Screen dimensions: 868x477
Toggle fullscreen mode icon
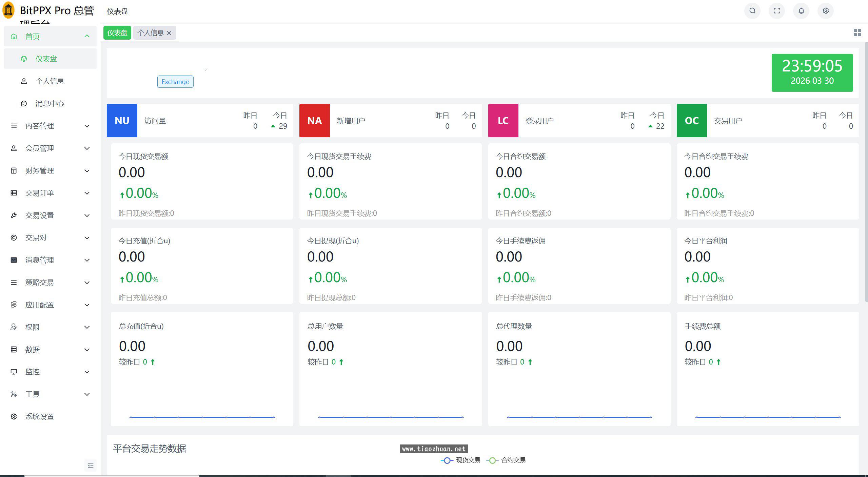(776, 11)
